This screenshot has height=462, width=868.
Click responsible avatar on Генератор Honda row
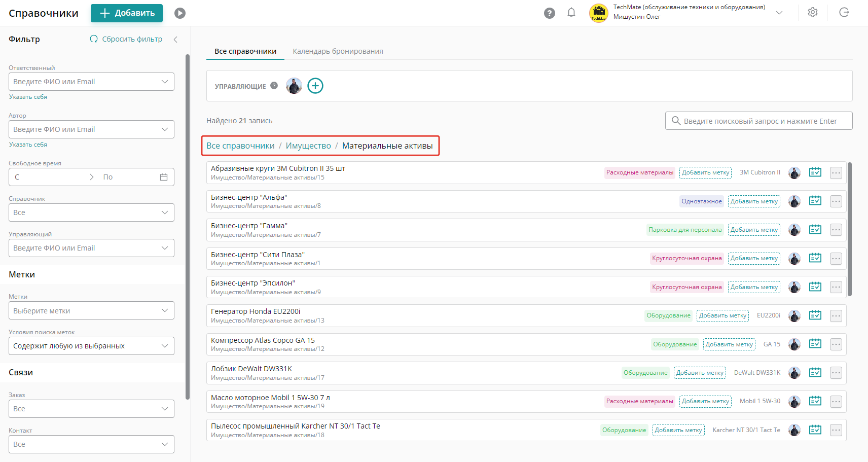(x=794, y=315)
